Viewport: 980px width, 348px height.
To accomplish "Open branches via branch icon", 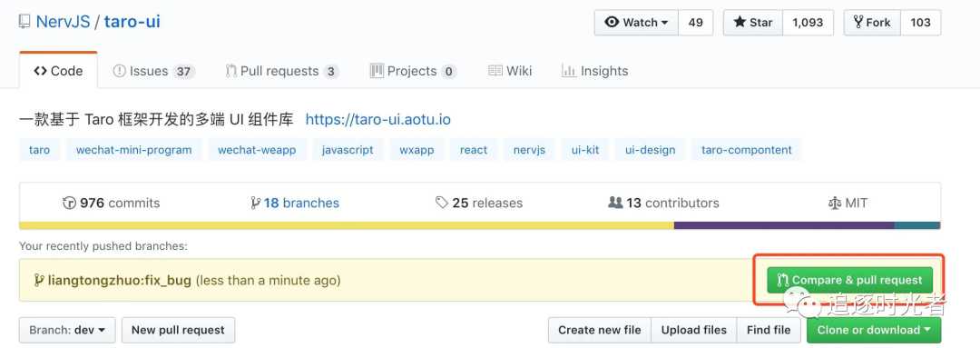I will click(255, 203).
